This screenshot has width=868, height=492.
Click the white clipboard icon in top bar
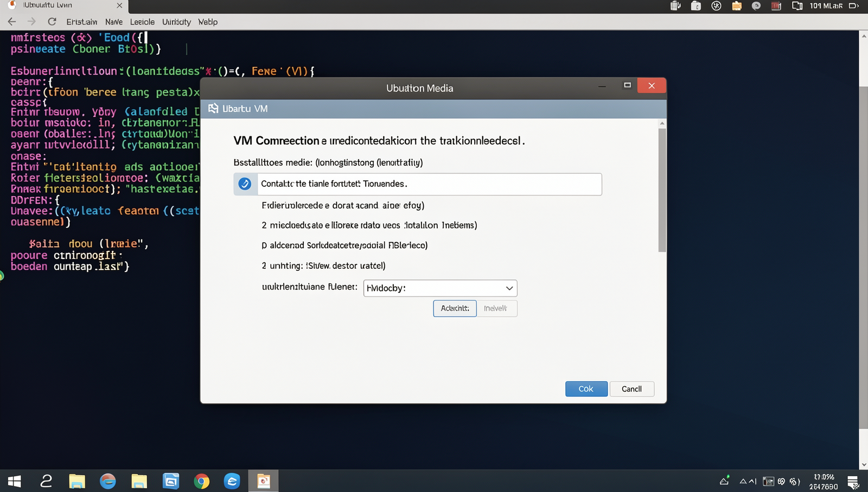point(696,6)
